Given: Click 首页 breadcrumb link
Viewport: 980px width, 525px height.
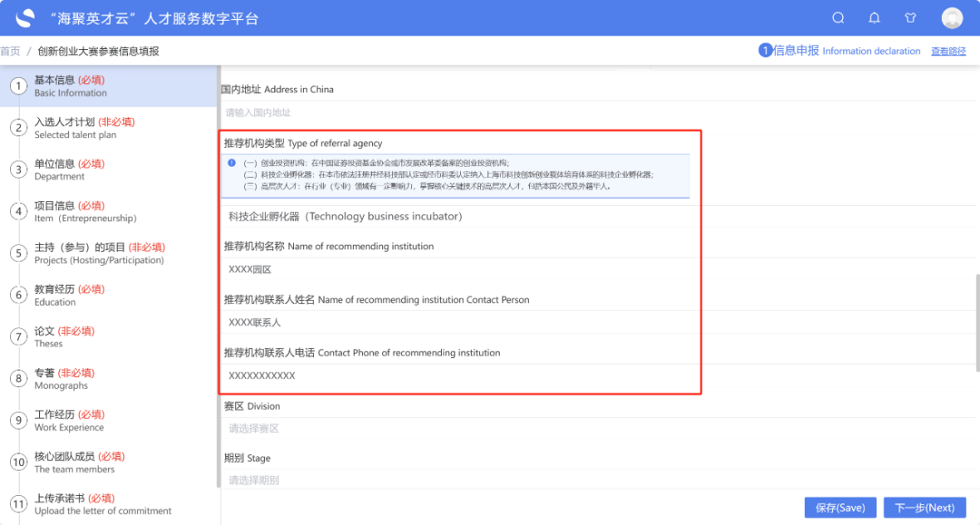Looking at the screenshot, I should (x=10, y=52).
